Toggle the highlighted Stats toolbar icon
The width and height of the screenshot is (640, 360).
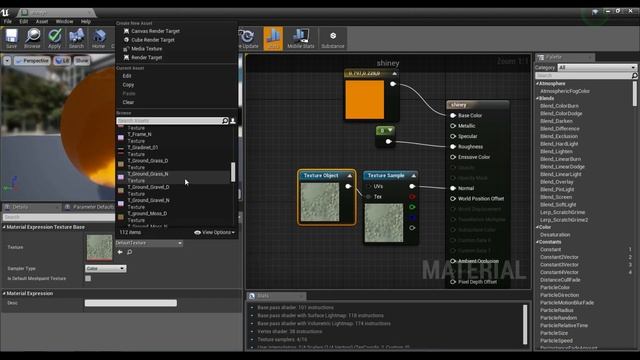pos(273,38)
